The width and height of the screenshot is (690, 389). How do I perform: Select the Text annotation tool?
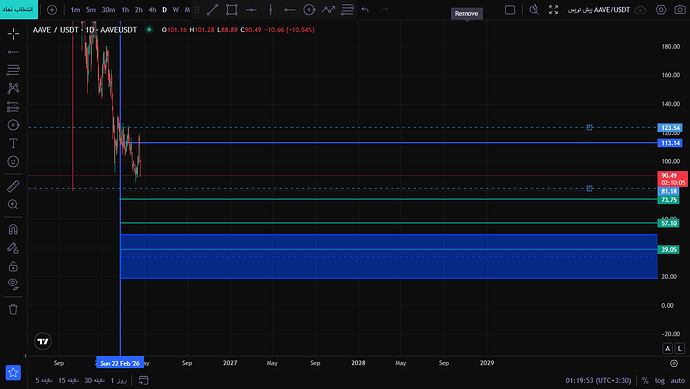(x=13, y=143)
